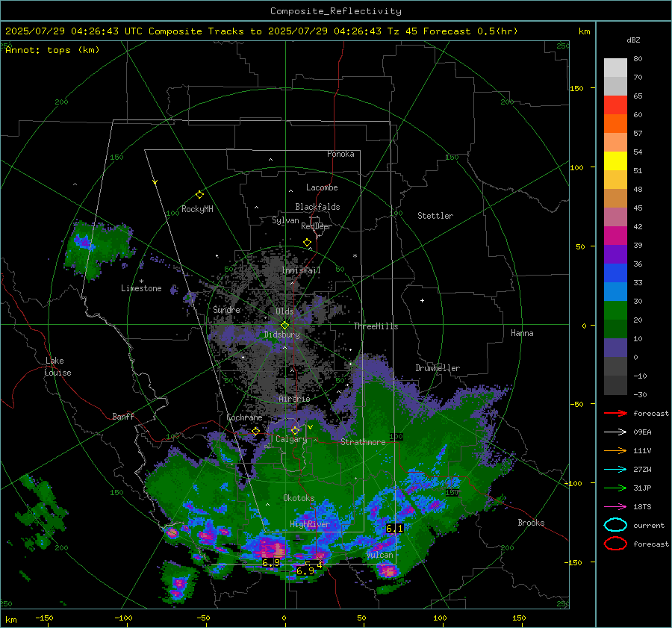672x628 pixels.
Task: Click the Hanna town label
Action: tap(522, 333)
